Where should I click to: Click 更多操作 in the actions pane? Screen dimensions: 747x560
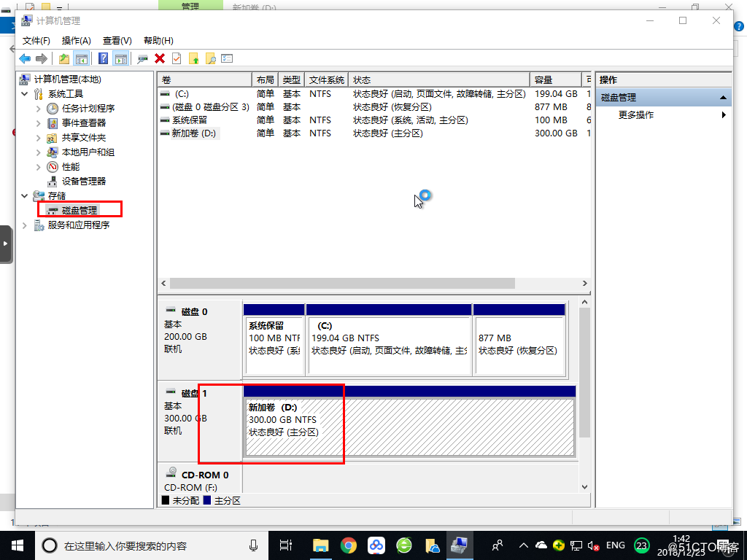[x=636, y=114]
